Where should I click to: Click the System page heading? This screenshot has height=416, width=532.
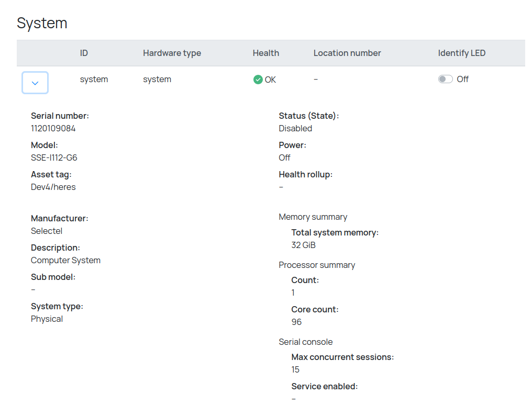pos(42,23)
